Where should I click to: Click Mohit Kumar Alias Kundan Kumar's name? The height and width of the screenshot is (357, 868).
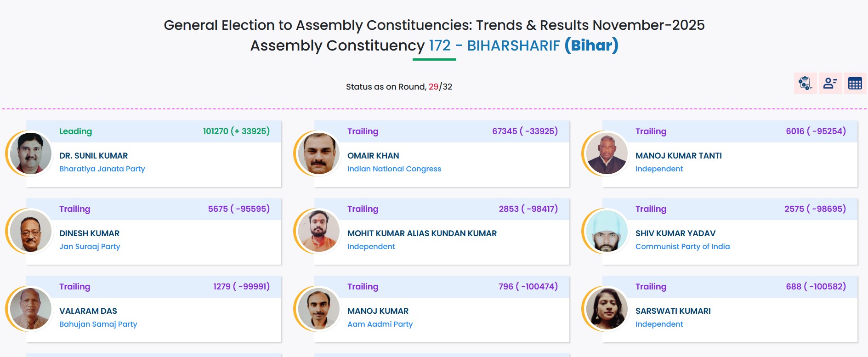(422, 233)
